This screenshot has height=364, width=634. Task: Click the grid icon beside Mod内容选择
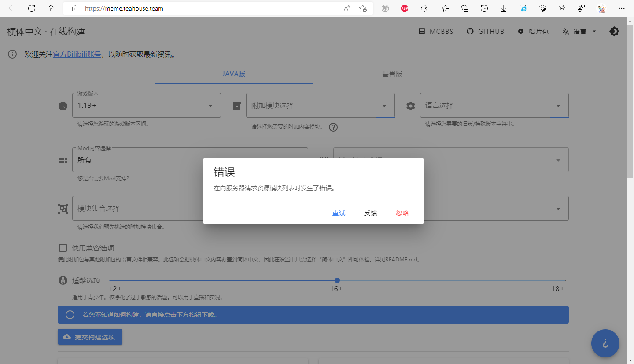click(63, 161)
